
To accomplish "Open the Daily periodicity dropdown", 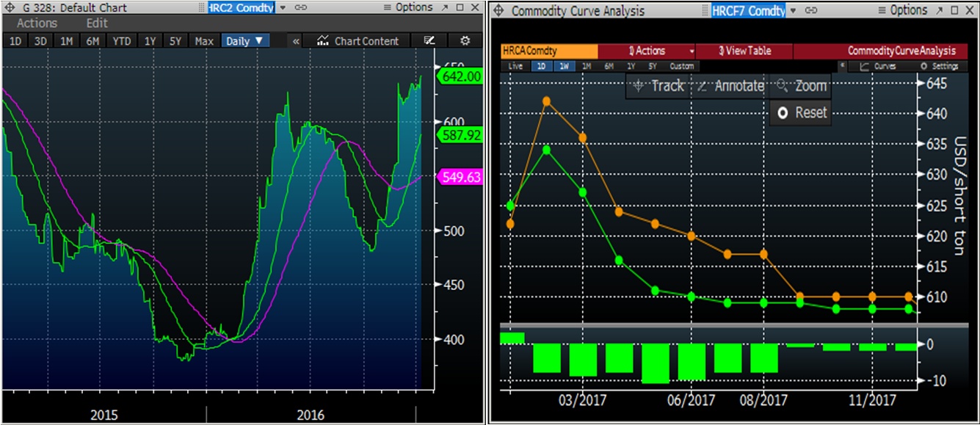I will (x=245, y=41).
